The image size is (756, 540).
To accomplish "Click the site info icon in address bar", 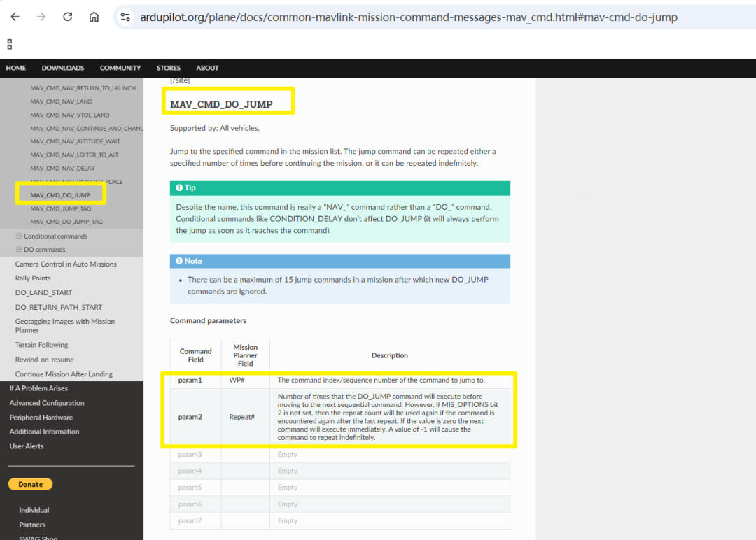I will (x=125, y=17).
